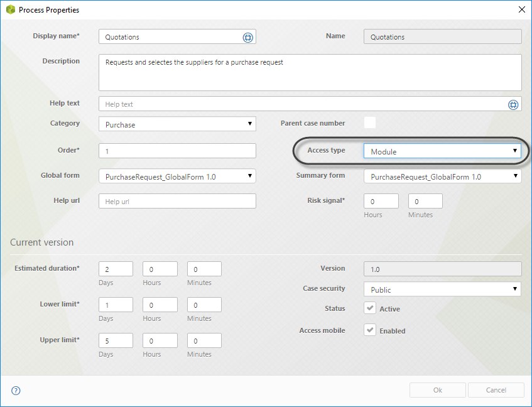Open the Category dropdown
This screenshot has width=532, height=407.
coord(177,124)
